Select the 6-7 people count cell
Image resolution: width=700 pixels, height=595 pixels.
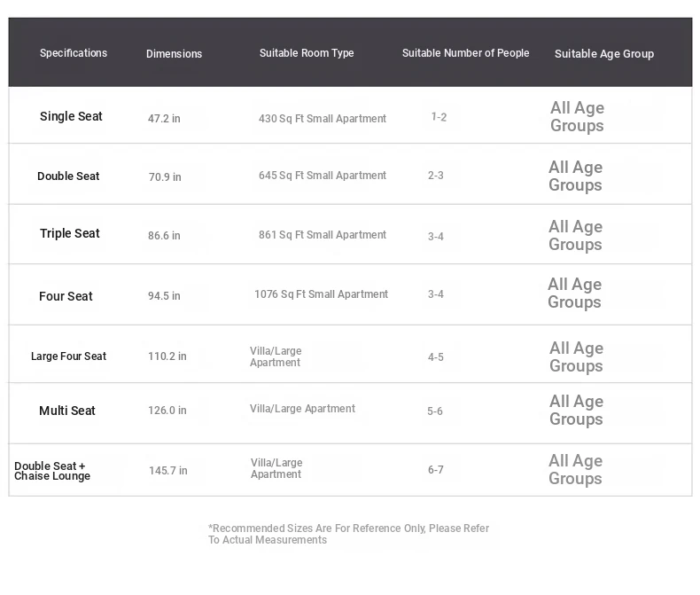(436, 470)
